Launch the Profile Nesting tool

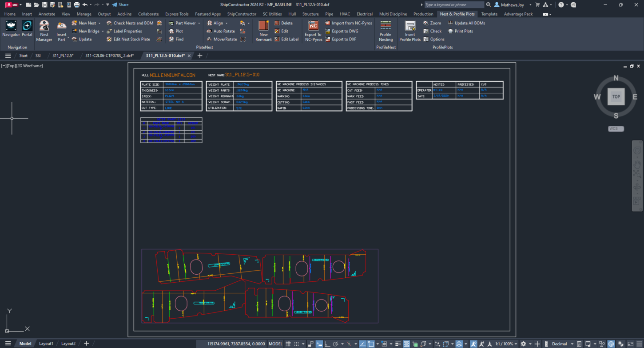pos(386,30)
